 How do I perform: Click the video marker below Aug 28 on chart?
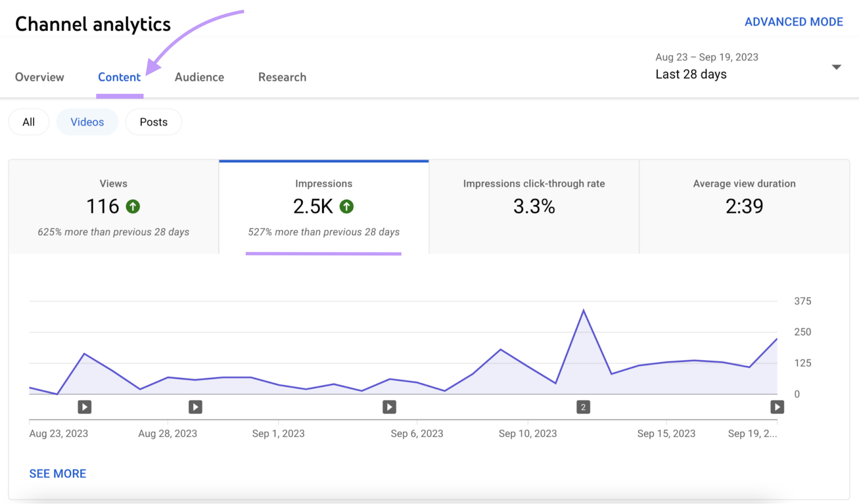tap(195, 407)
